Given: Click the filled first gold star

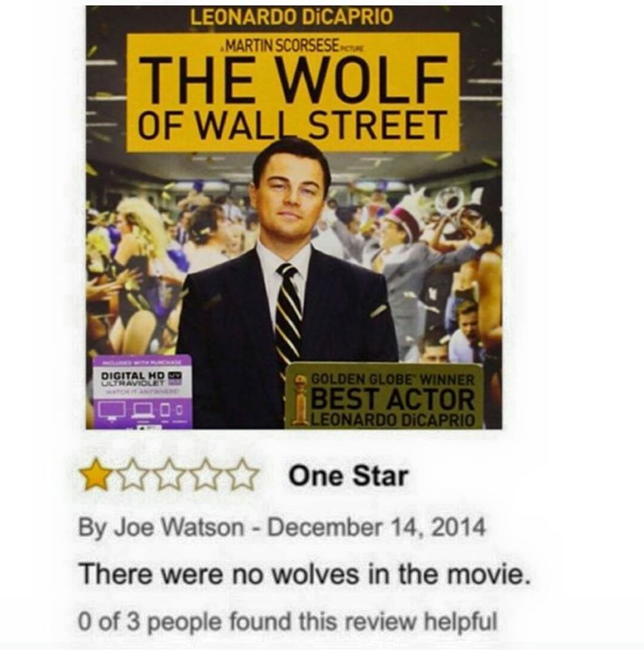Looking at the screenshot, I should pyautogui.click(x=95, y=475).
